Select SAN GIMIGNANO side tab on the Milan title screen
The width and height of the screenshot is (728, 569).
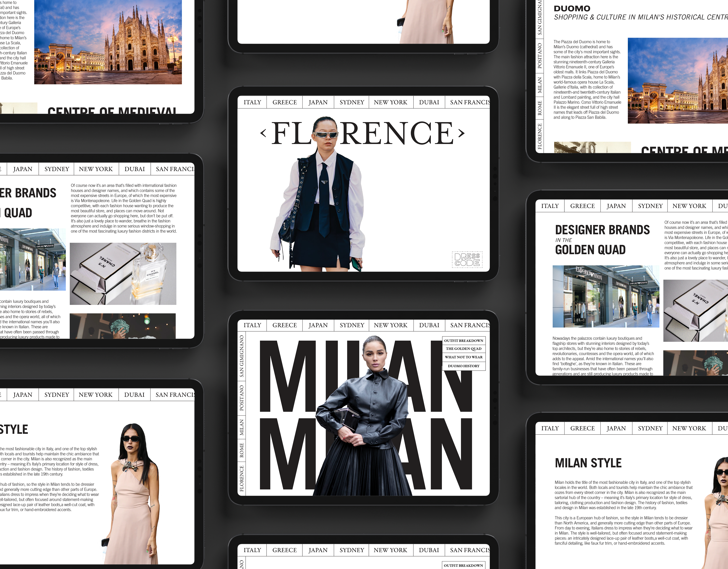[242, 356]
